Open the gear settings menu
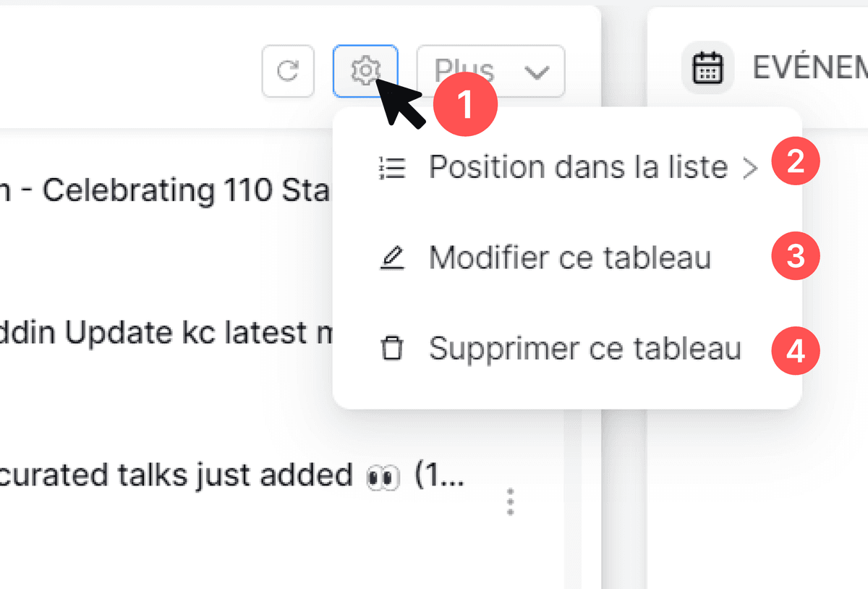Image resolution: width=868 pixels, height=589 pixels. 365,70
